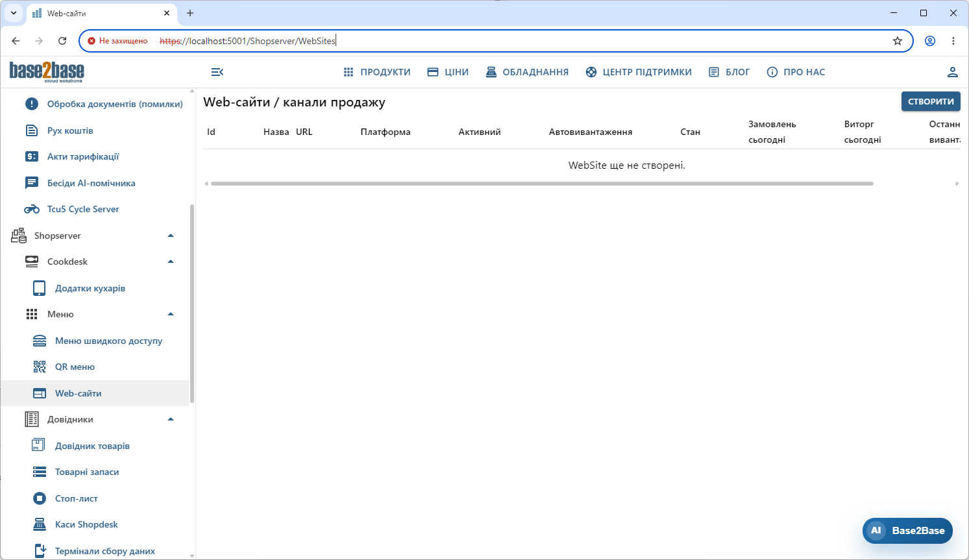
Task: Click the Додатки кухарів tablet icon
Action: coord(40,288)
